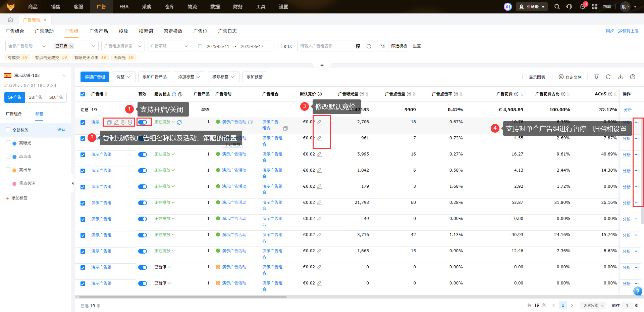Click the ad group name search field
The width and height of the screenshot is (644, 312).
(325, 46)
